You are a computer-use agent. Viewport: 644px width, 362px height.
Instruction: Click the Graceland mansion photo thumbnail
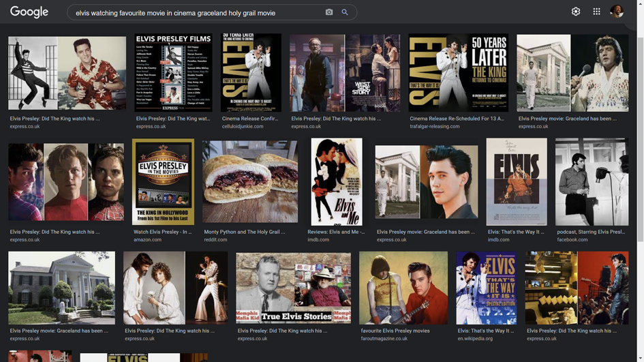point(61,288)
